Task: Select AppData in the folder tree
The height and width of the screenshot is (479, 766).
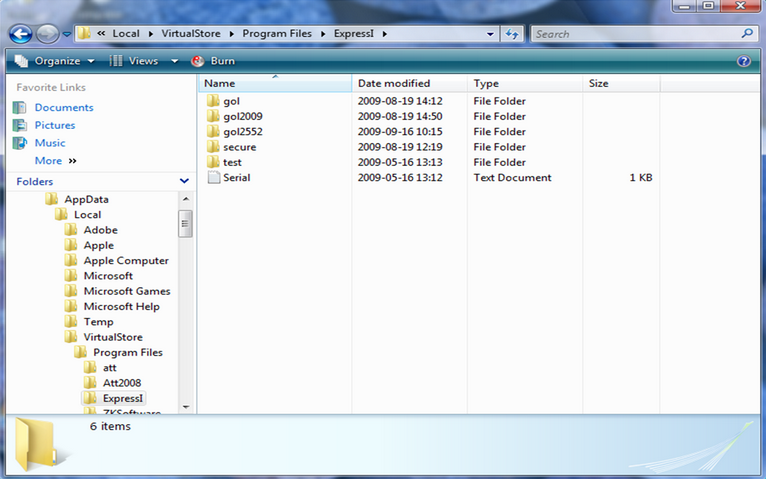Action: [x=86, y=199]
